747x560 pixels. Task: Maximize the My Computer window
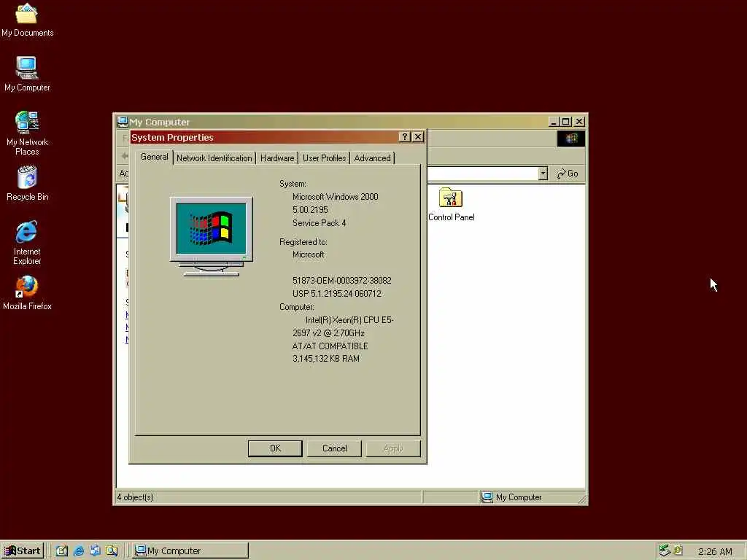[565, 122]
